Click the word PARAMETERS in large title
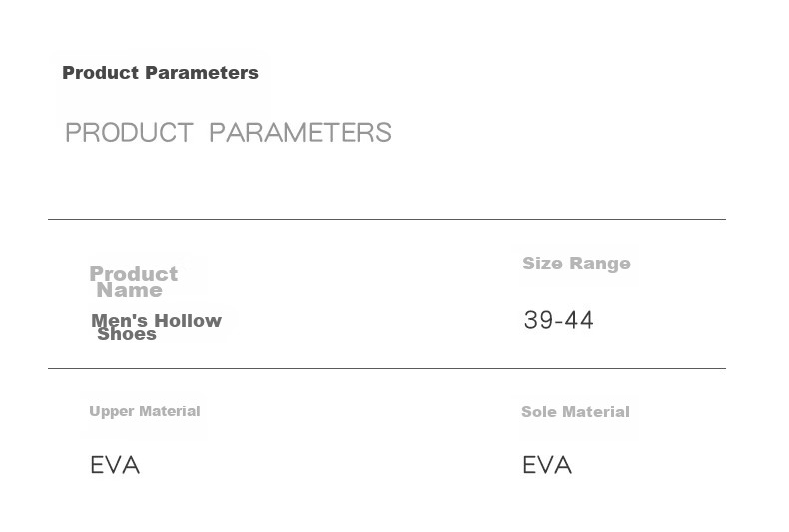 (300, 132)
